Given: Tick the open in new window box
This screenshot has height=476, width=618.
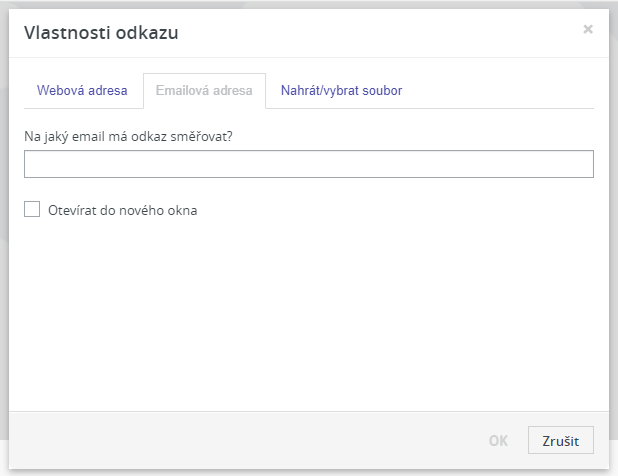Looking at the screenshot, I should point(32,209).
